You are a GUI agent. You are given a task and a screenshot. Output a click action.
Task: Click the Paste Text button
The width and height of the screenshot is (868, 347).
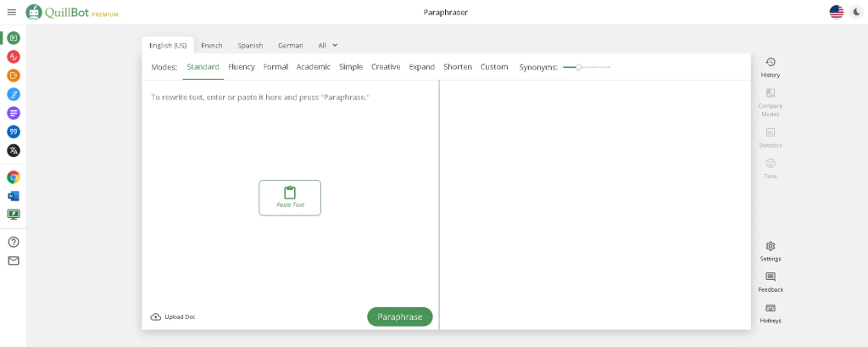coord(290,198)
